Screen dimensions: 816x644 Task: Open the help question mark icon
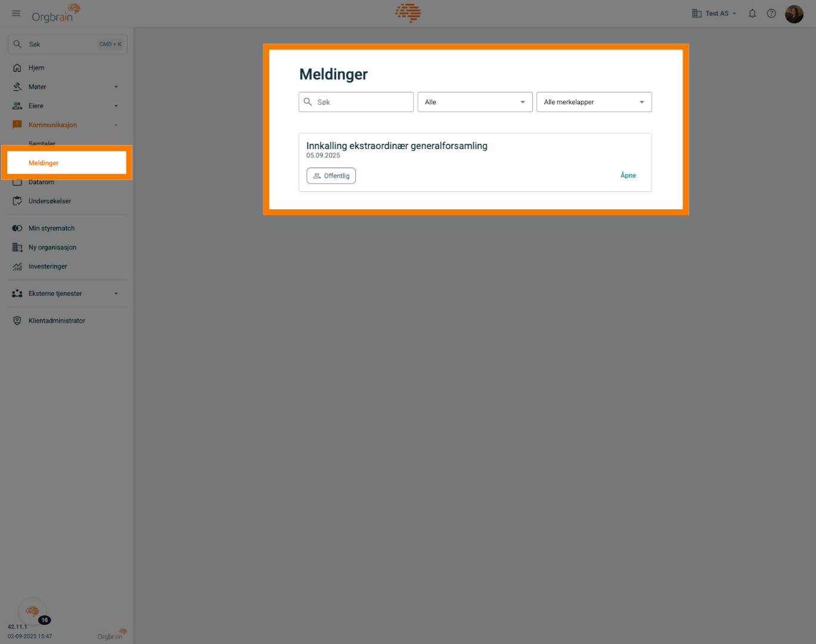[x=771, y=13]
